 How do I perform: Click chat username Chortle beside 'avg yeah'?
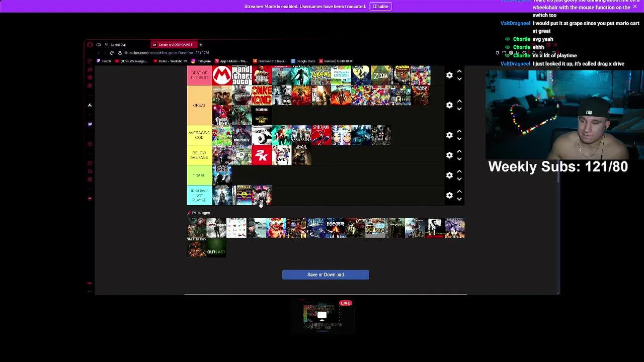coord(521,39)
